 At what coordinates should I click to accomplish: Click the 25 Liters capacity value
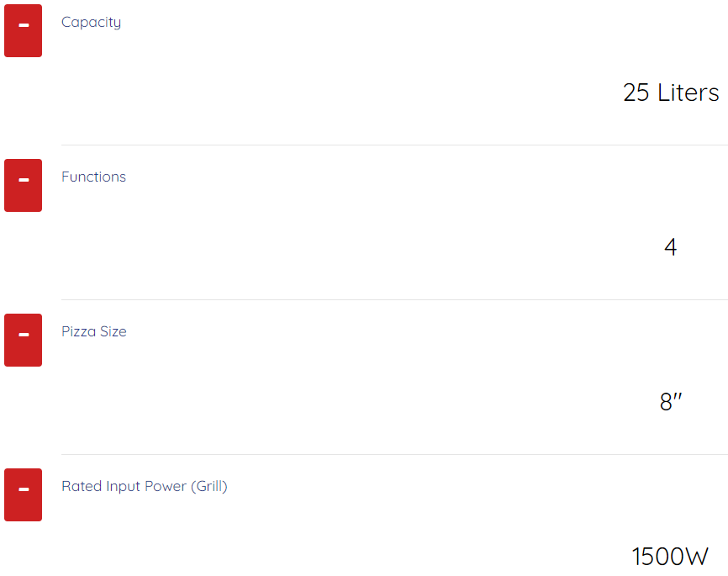(671, 92)
